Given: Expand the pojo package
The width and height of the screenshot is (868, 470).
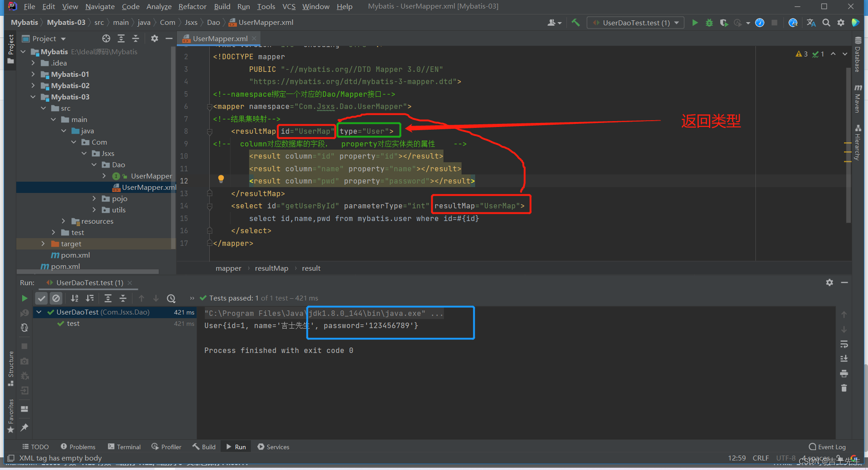Looking at the screenshot, I should point(94,198).
